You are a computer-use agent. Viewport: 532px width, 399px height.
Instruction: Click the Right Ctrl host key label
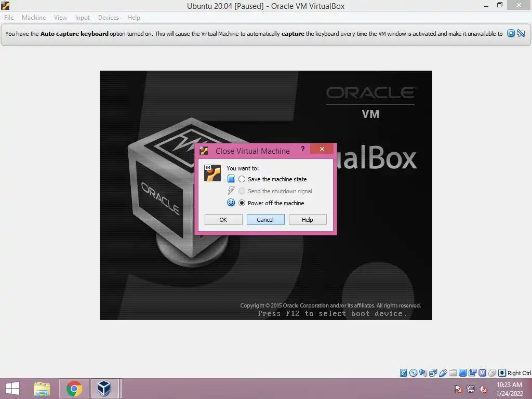click(519, 373)
